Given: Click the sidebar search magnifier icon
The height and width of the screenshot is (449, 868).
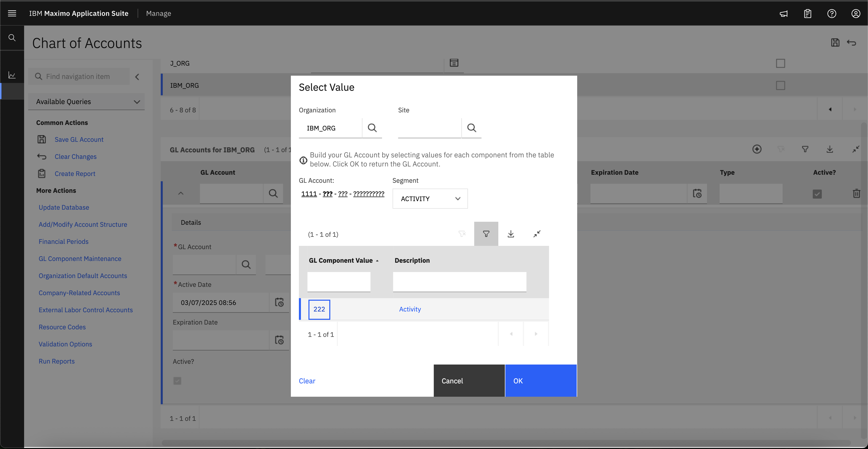Looking at the screenshot, I should click(x=12, y=37).
